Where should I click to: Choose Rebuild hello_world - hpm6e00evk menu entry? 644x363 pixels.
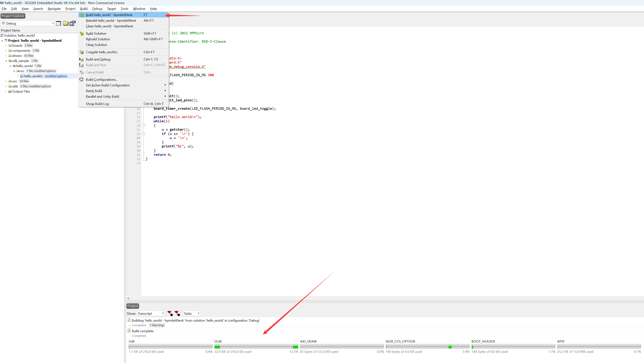point(111,20)
